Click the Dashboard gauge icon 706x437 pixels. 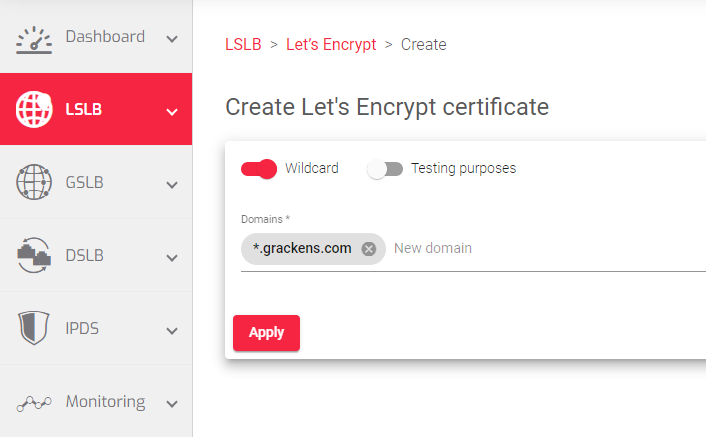pos(34,40)
